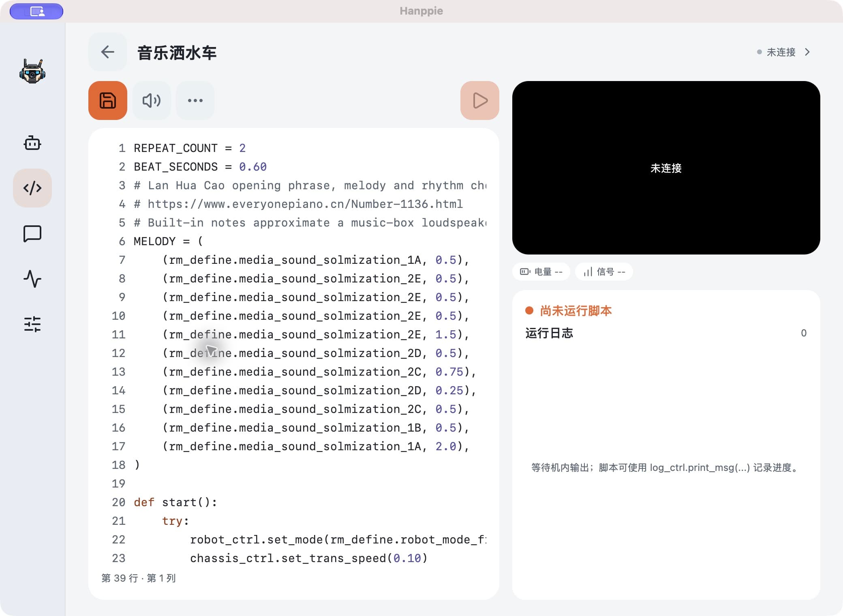This screenshot has height=616, width=843.
Task: Click the 音乐洒水车 script title
Action: pos(177,53)
